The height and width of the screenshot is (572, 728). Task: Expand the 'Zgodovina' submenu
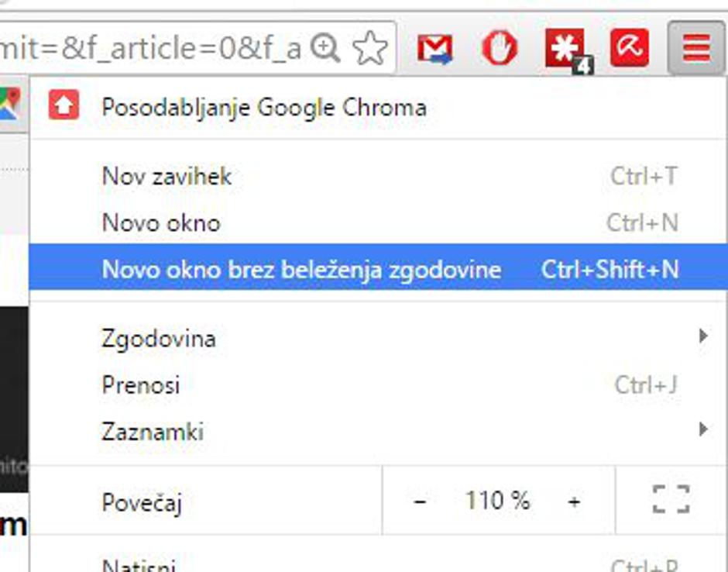coord(158,338)
